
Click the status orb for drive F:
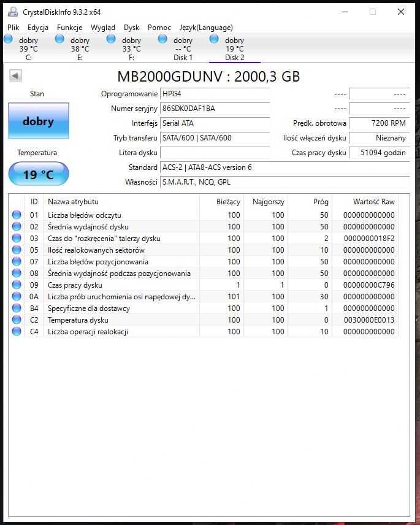pyautogui.click(x=111, y=39)
